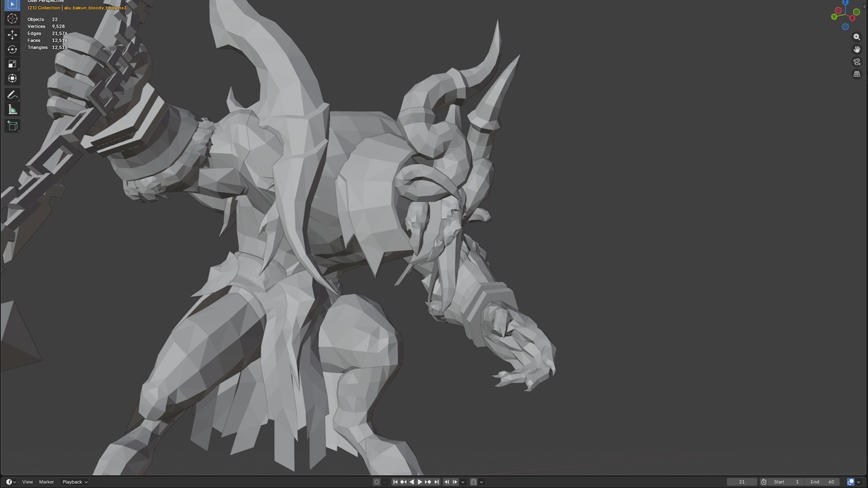Screen dimensions: 868x488
Task: Open the timeline View menu
Action: click(x=27, y=482)
